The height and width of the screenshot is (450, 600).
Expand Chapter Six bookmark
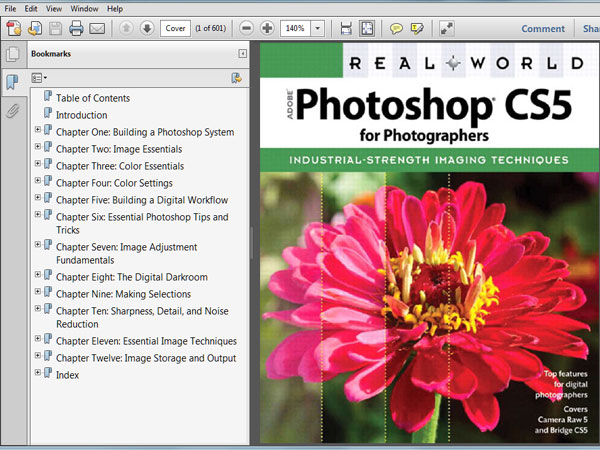pyautogui.click(x=38, y=214)
